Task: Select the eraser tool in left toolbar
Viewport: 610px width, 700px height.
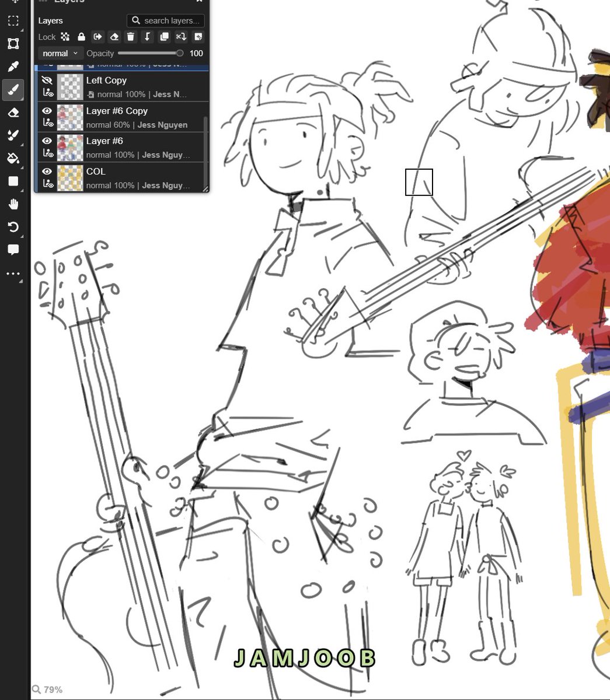Action: 13,113
